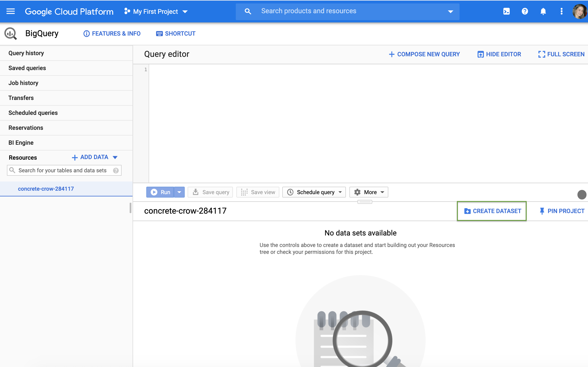
Task: Expand the Run options dropdown arrow
Action: coord(179,192)
